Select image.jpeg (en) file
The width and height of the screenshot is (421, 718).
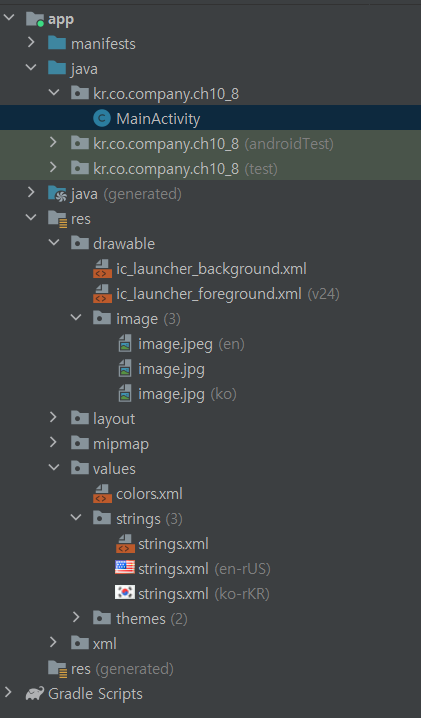coord(191,343)
